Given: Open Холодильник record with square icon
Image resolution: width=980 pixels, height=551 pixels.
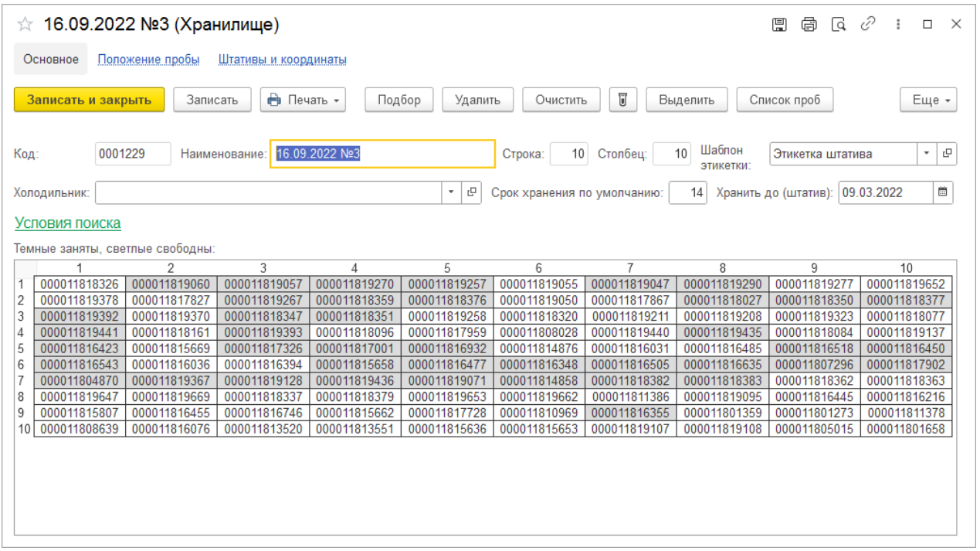Looking at the screenshot, I should click(471, 192).
